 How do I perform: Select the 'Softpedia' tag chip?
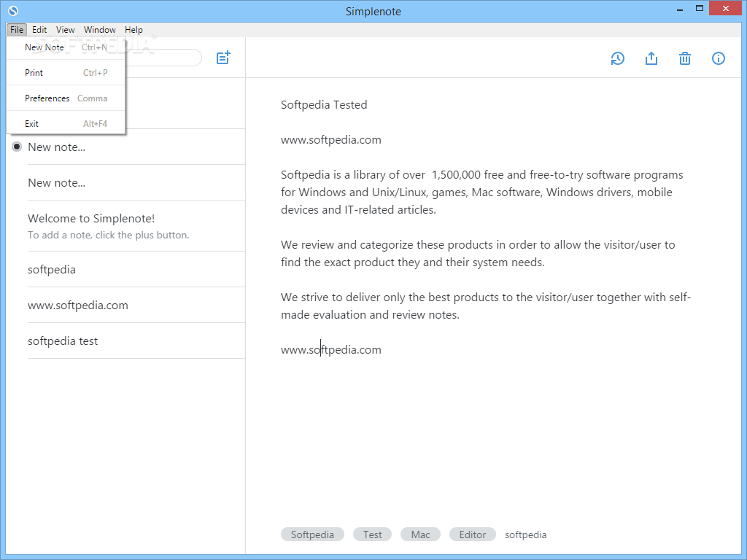312,534
